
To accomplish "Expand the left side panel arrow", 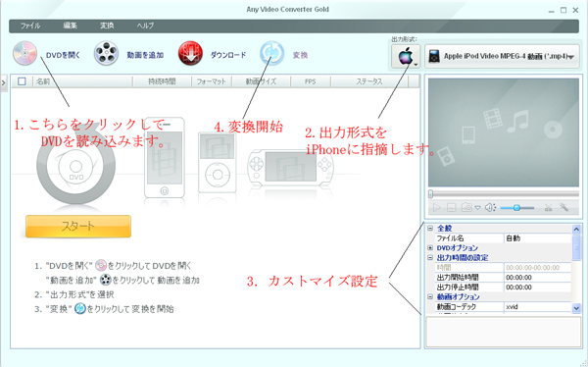I will pyautogui.click(x=3, y=82).
